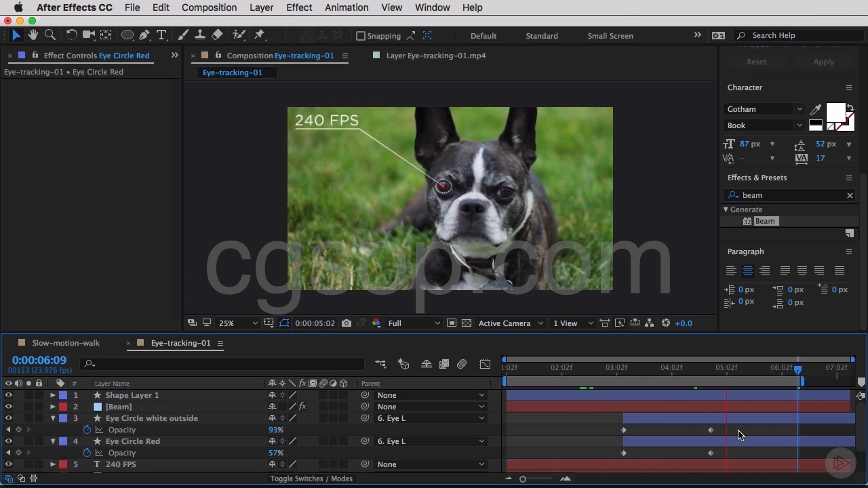Collapse the Eye Circle white outside layer
Viewport: 868px width, 488px height.
click(x=53, y=418)
